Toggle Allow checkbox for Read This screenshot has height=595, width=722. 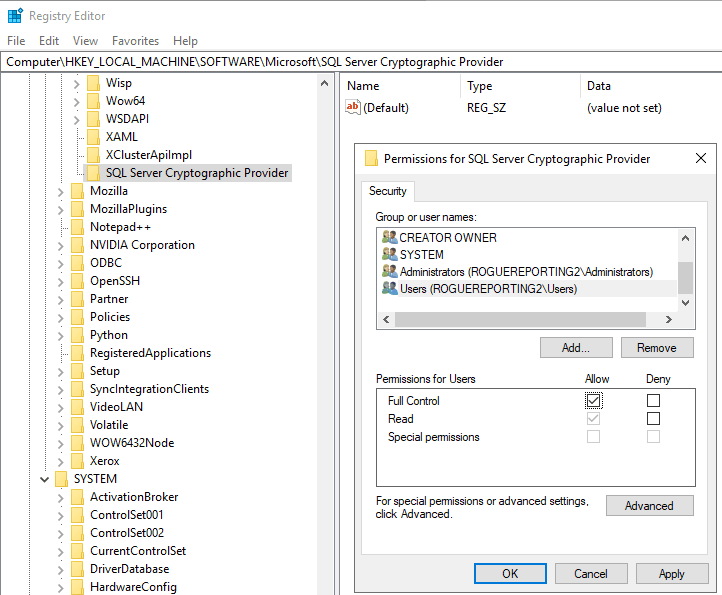[594, 419]
